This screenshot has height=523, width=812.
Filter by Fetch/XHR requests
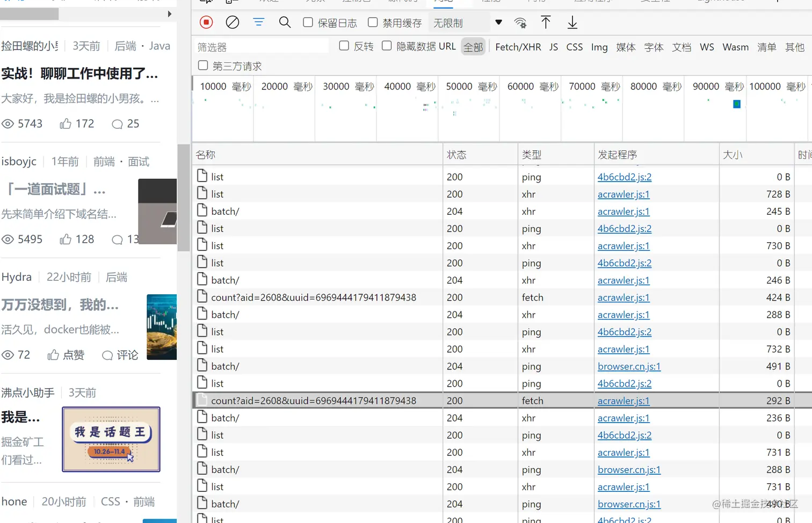[x=518, y=47]
